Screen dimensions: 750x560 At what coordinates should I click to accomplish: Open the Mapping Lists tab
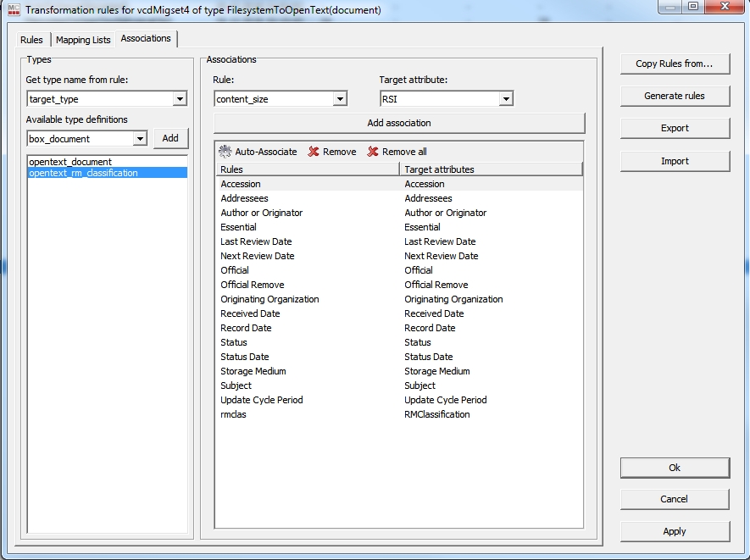83,40
